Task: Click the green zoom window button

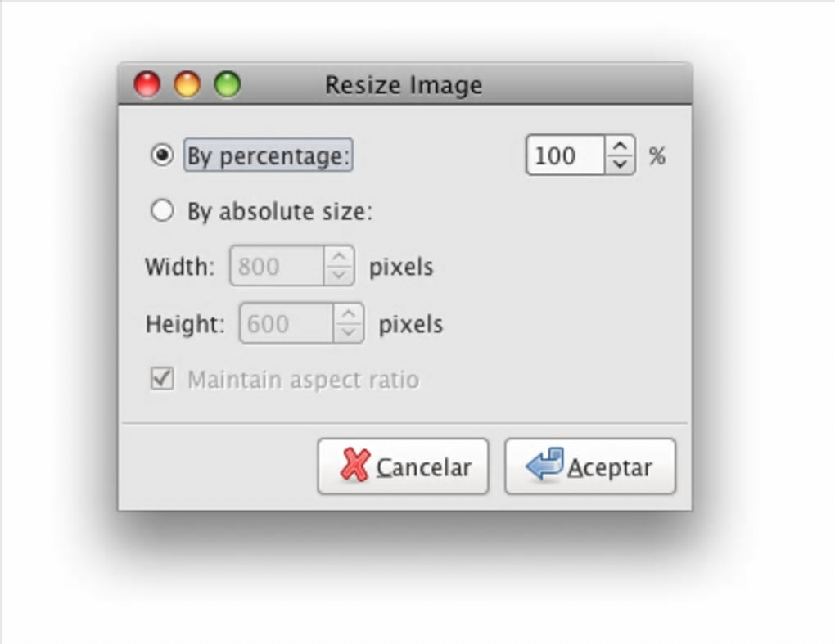Action: click(x=227, y=84)
